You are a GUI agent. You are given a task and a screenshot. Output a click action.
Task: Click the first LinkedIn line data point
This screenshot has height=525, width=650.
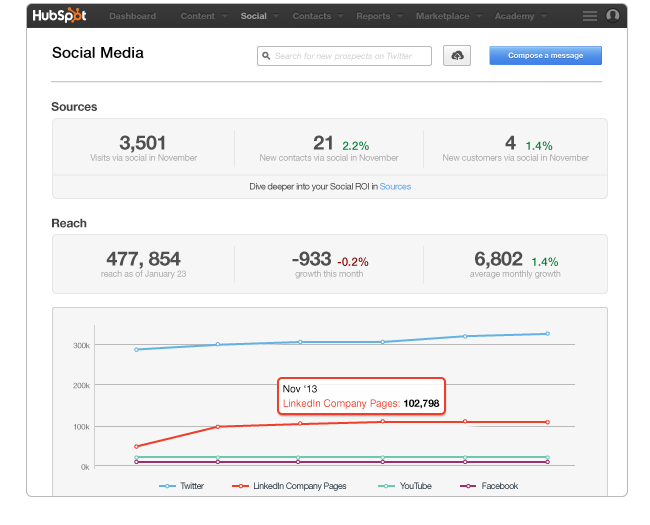[x=136, y=446]
